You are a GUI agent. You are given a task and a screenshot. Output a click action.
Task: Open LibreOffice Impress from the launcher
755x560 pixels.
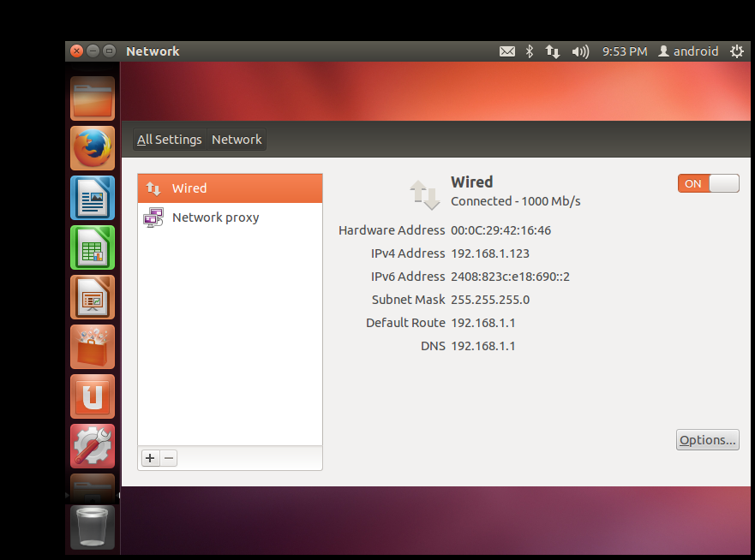[93, 297]
